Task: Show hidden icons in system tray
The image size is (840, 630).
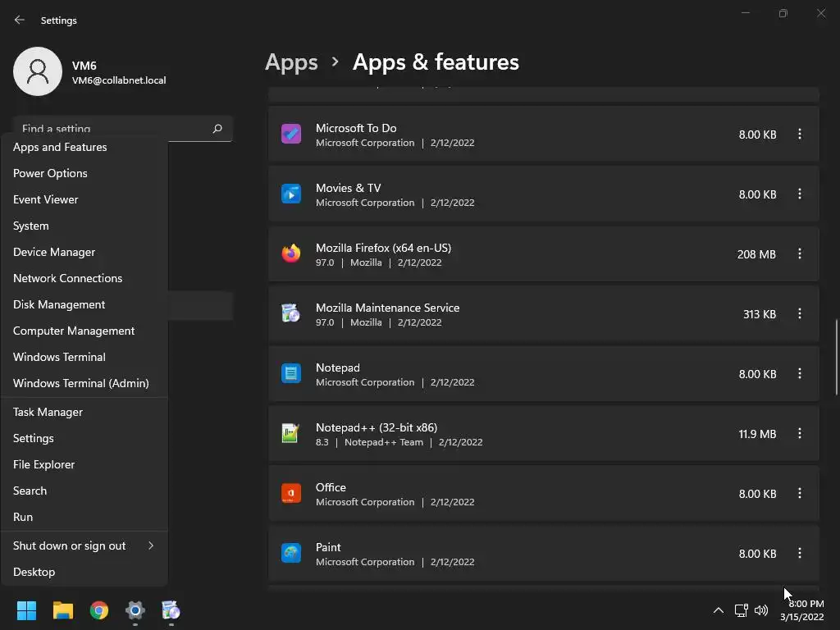Action: [x=719, y=610]
